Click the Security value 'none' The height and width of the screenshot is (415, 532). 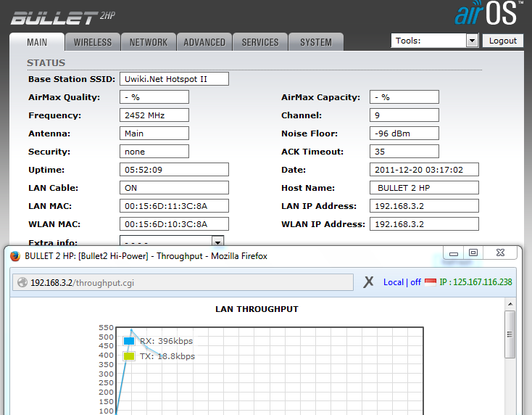tap(154, 152)
